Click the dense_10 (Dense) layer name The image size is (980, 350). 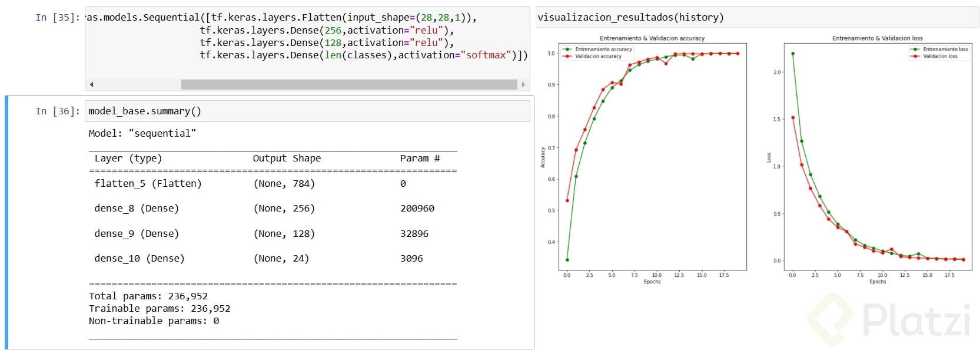pos(139,258)
